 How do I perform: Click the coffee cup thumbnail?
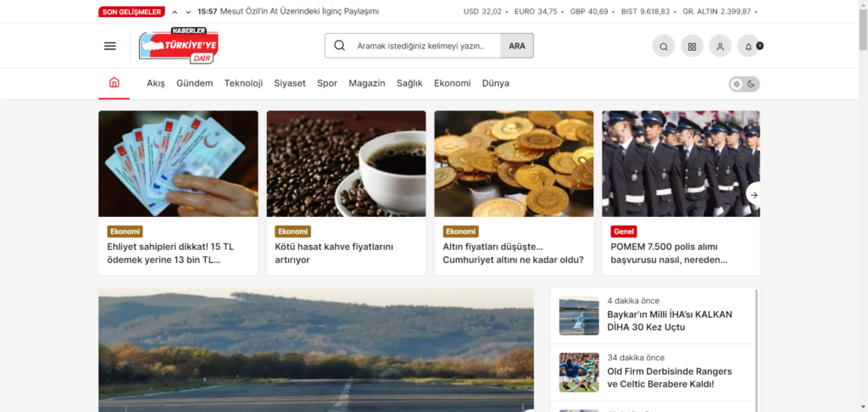[x=346, y=164]
